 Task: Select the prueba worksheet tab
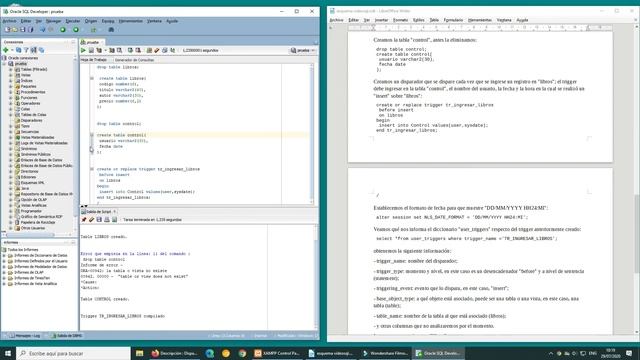point(92,42)
